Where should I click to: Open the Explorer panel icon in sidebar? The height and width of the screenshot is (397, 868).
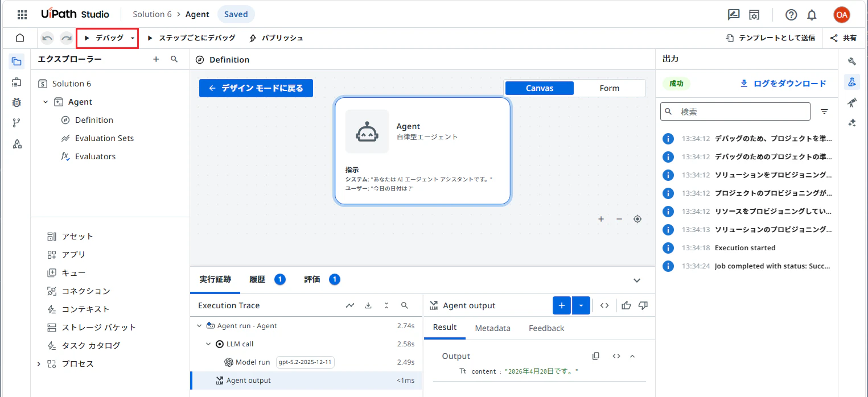pyautogui.click(x=17, y=62)
